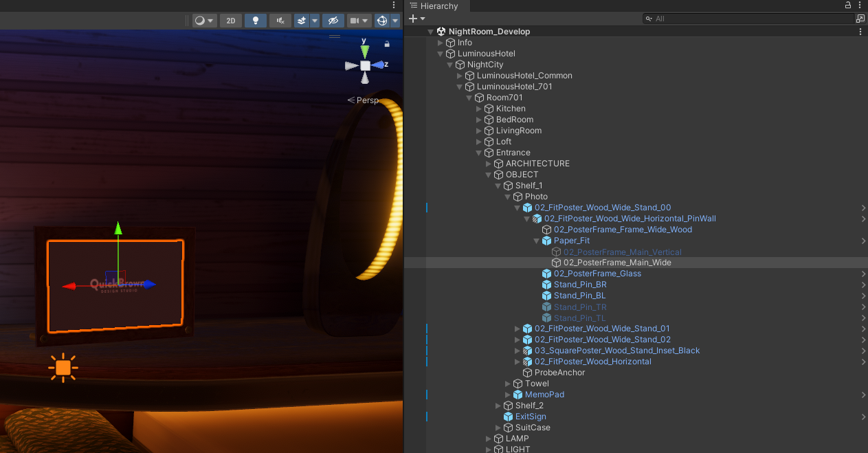Click the orientation gizmo lock icon
This screenshot has width=868, height=453.
pos(387,44)
